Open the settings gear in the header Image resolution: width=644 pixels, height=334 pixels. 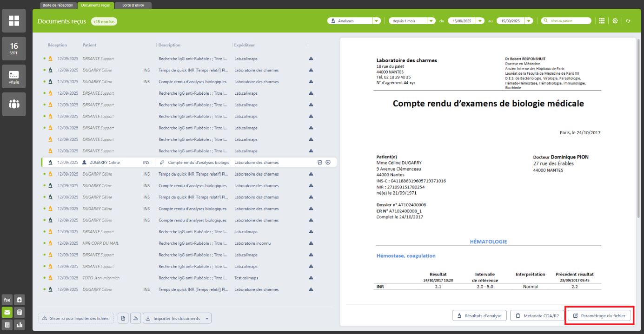tap(615, 21)
